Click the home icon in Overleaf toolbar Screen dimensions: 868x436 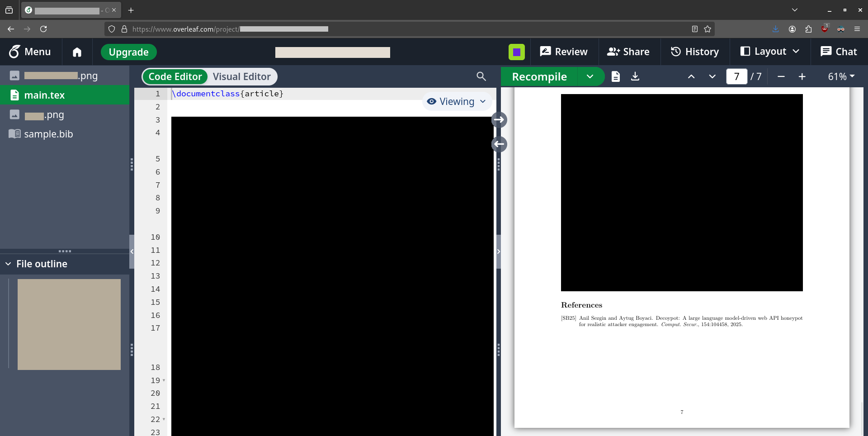coord(77,52)
